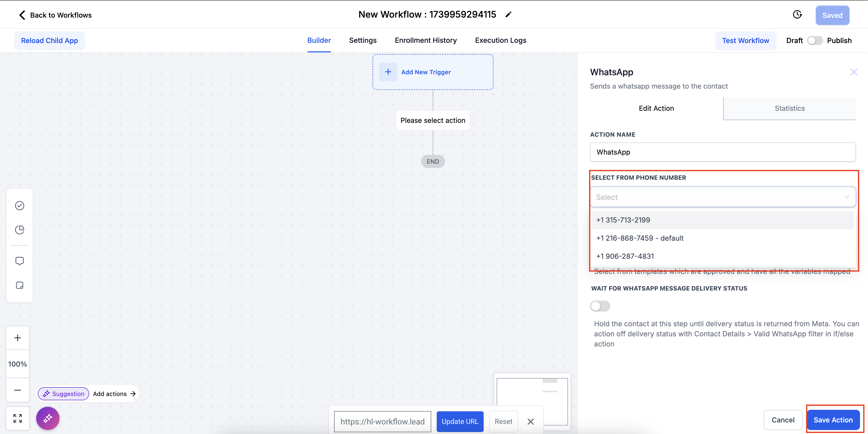This screenshot has width=868, height=434.
Task: Select phone number +1 906-287-4831
Action: click(x=625, y=256)
